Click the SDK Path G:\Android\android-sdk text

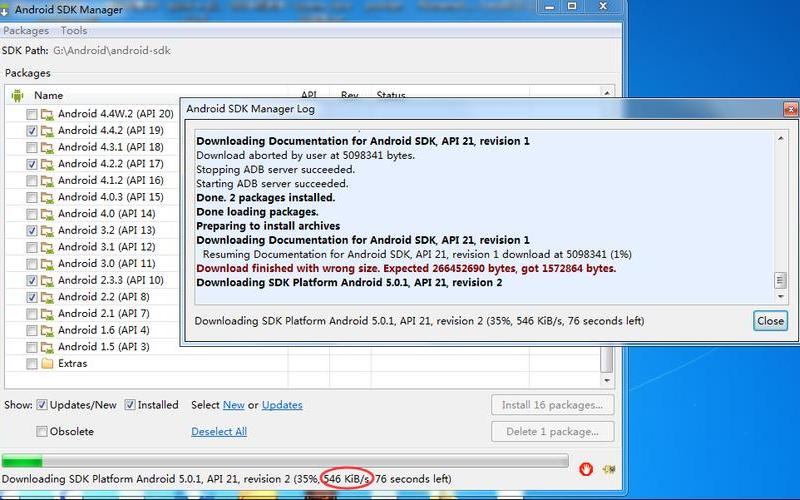112,51
